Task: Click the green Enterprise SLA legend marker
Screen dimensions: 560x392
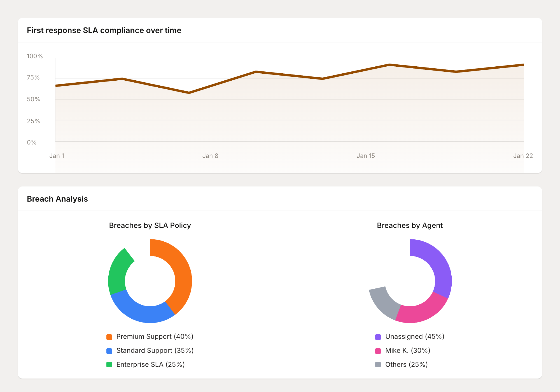Action: [x=109, y=364]
